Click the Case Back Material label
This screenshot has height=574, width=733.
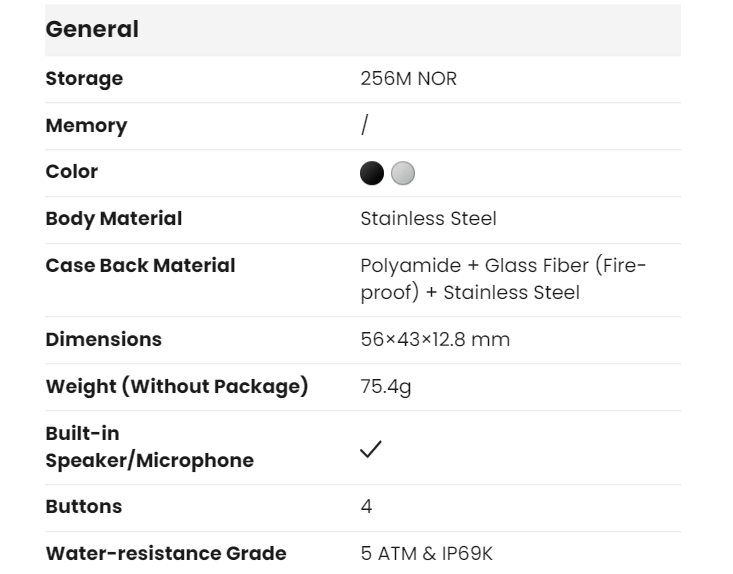click(x=141, y=266)
